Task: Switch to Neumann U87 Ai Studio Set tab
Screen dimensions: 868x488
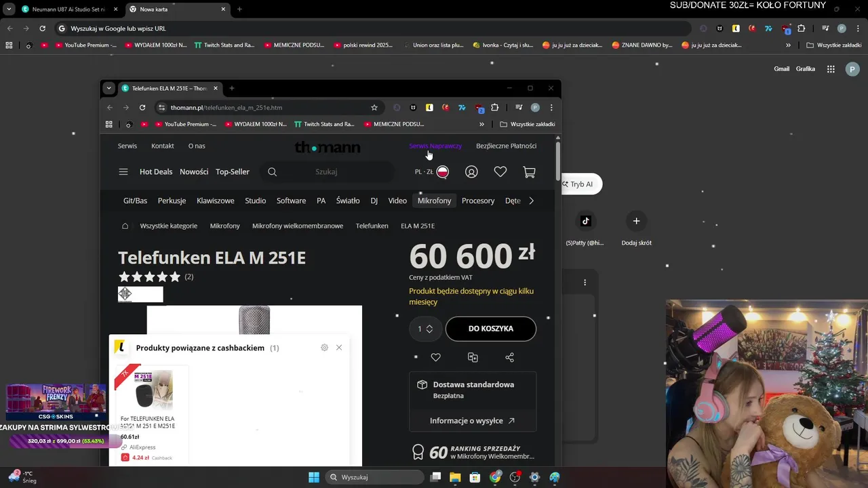Action: point(70,9)
